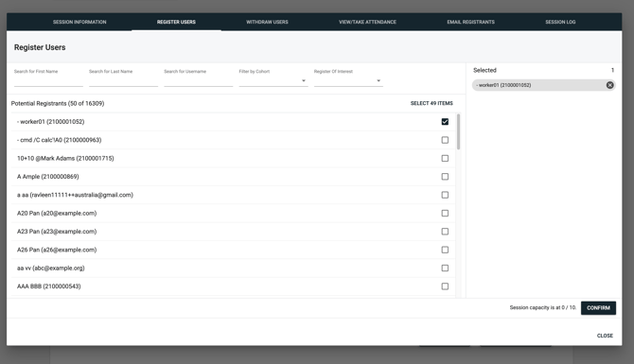Click 10+10 @Mark Adams (2100001715) text
Viewport: 634px width, 364px height.
point(65,159)
